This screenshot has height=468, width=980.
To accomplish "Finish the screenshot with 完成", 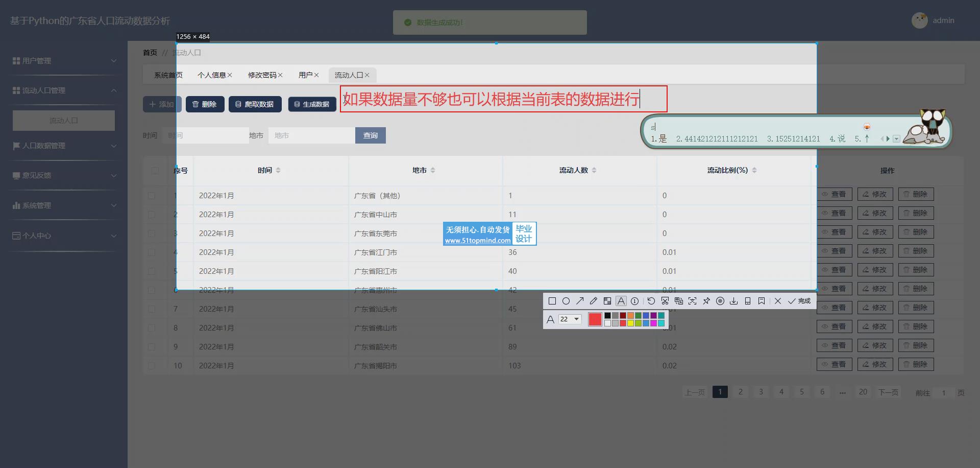I will pyautogui.click(x=799, y=301).
